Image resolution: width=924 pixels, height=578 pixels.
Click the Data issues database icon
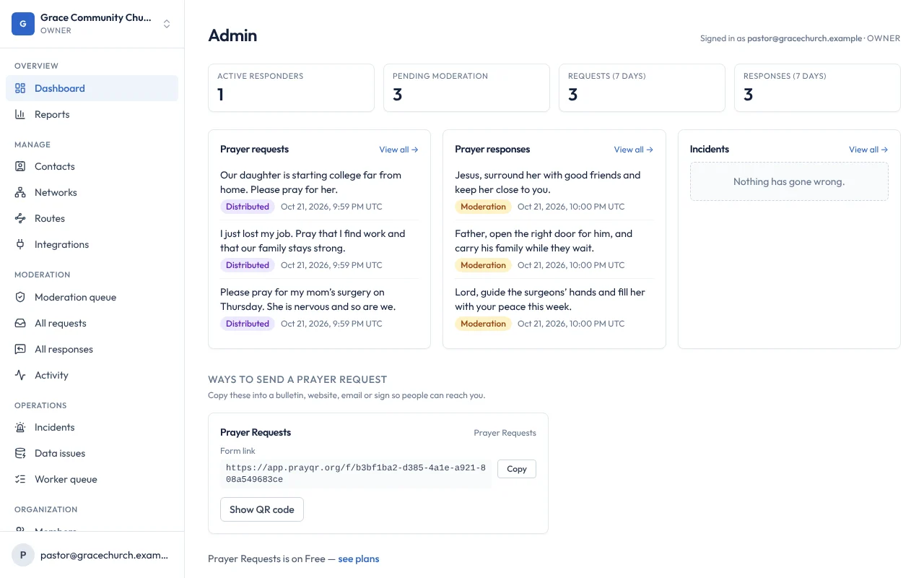tap(20, 453)
